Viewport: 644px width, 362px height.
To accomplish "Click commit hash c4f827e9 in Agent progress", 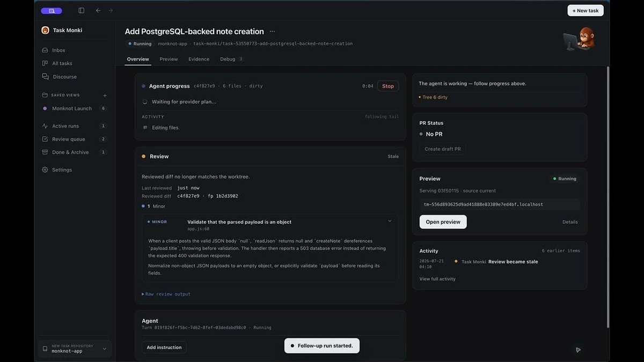I will [x=204, y=86].
